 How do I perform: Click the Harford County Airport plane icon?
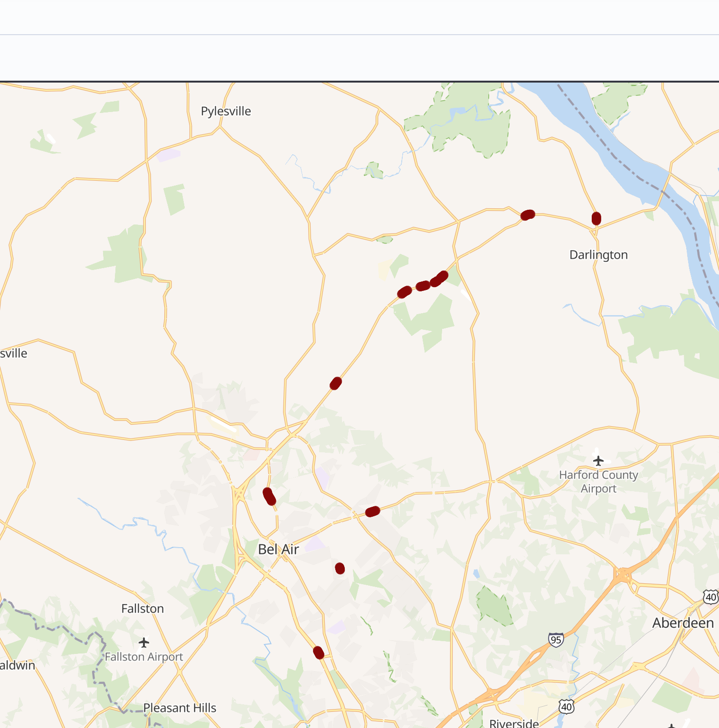[x=598, y=460]
